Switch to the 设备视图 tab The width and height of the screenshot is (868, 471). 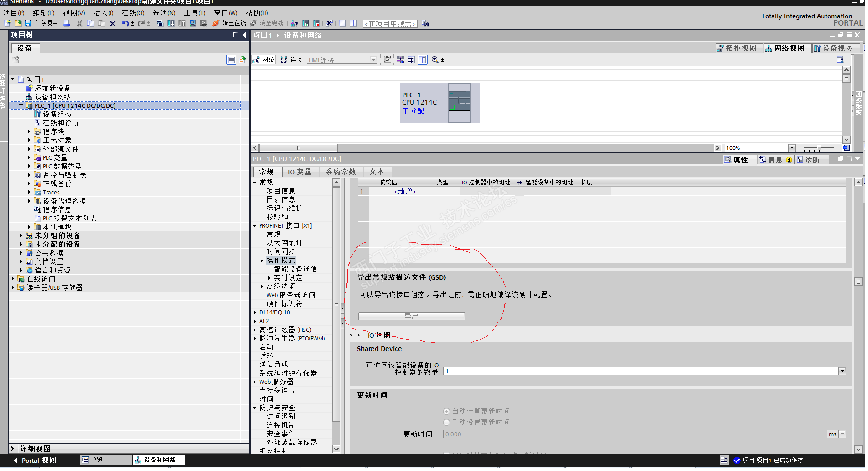(836, 48)
